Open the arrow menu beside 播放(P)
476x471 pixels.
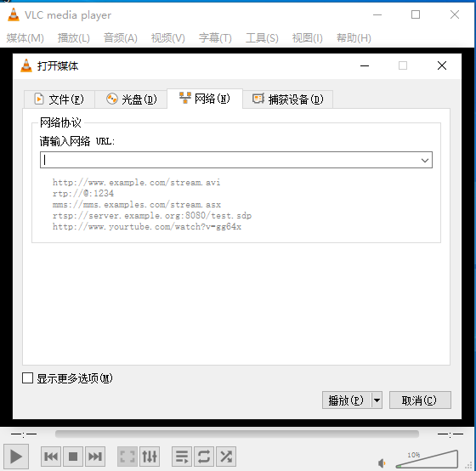coord(377,400)
